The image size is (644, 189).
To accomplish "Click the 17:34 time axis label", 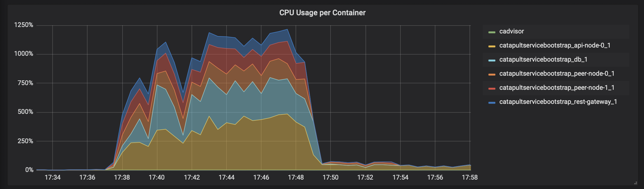I will 53,177.
